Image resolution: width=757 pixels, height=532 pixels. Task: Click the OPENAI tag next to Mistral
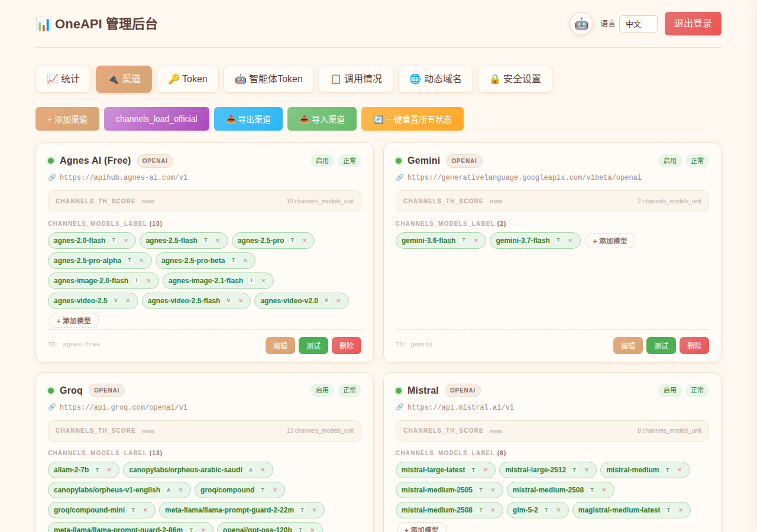point(462,390)
